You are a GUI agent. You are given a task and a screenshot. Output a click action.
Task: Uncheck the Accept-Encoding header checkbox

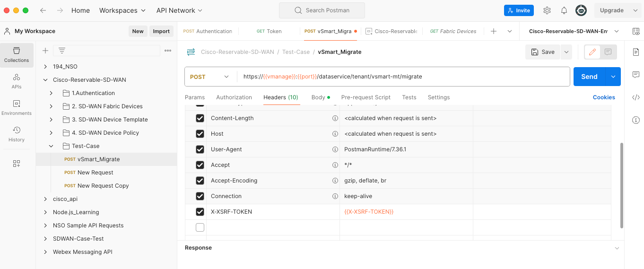(x=200, y=181)
